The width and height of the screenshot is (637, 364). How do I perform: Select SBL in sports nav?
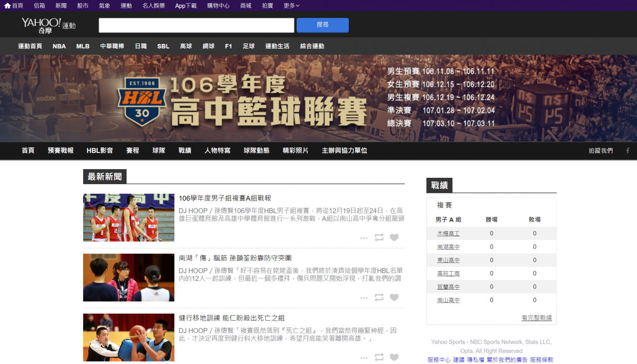click(163, 46)
